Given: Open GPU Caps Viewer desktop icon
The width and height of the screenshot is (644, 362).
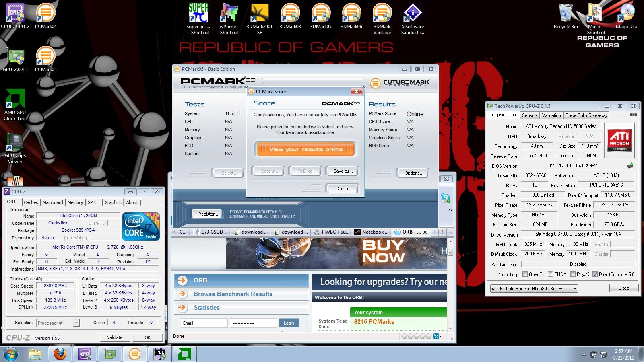Looking at the screenshot, I should 15,148.
